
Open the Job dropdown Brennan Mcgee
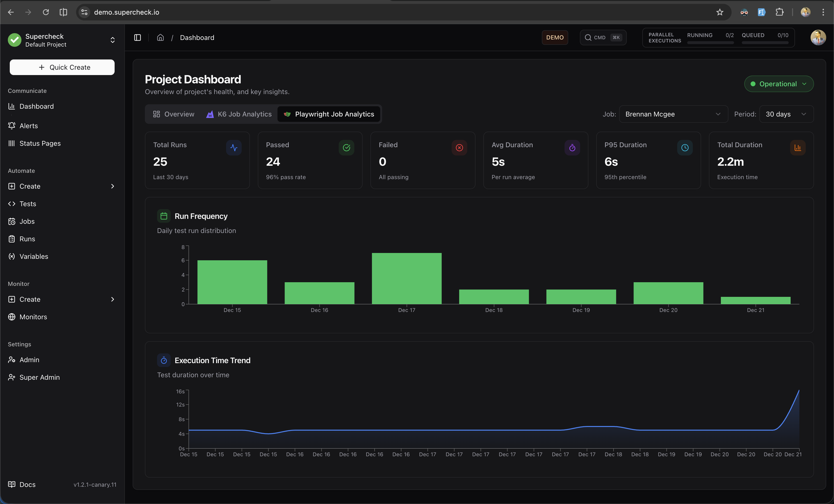[673, 114]
